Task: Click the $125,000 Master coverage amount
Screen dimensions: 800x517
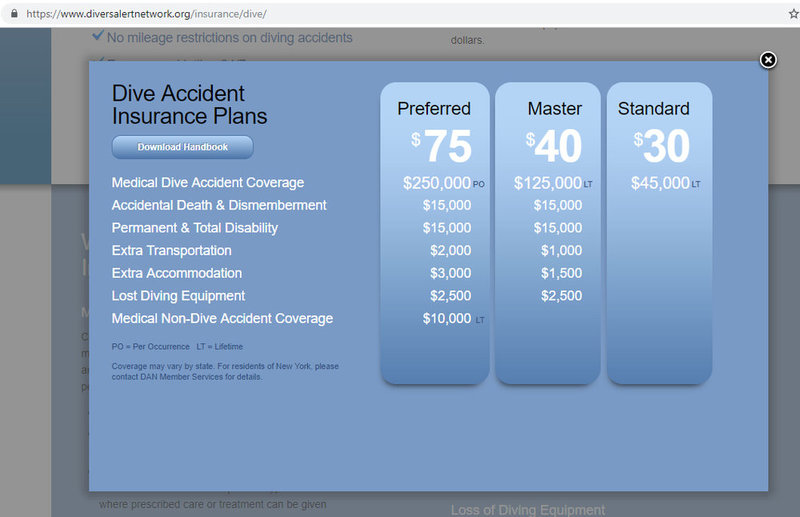Action: 548,183
